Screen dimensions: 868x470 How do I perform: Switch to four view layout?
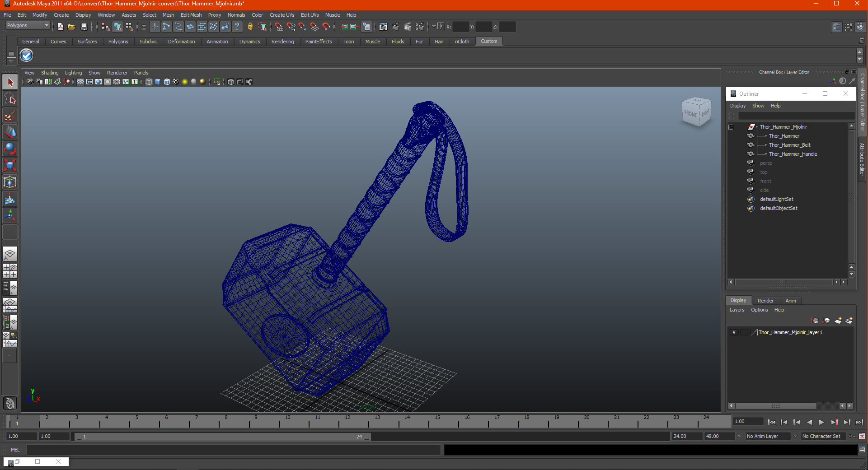pos(10,271)
